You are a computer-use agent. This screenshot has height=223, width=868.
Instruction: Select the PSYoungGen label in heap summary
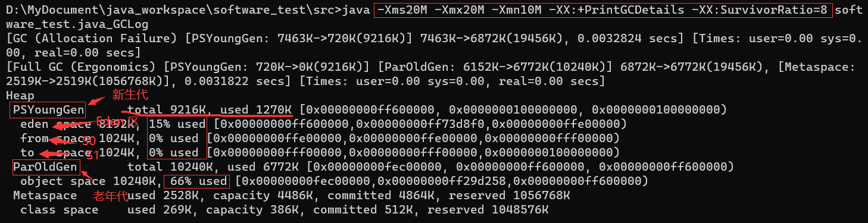pyautogui.click(x=49, y=109)
